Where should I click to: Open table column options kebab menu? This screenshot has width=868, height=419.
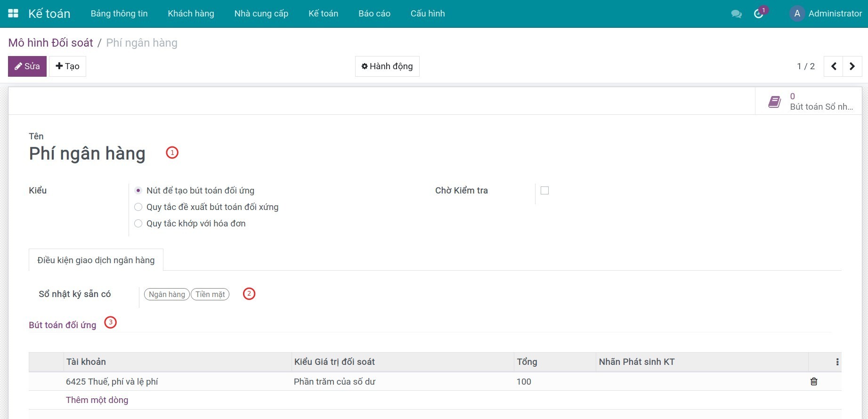tap(837, 362)
